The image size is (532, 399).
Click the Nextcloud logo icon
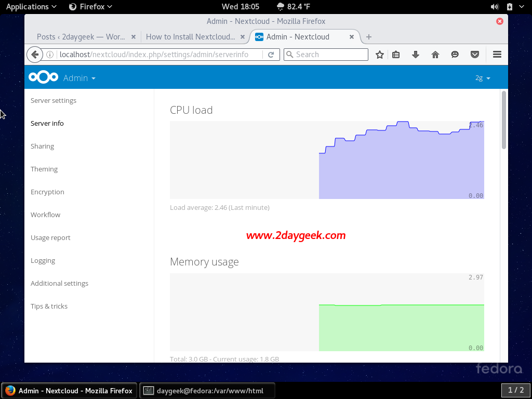tap(44, 77)
